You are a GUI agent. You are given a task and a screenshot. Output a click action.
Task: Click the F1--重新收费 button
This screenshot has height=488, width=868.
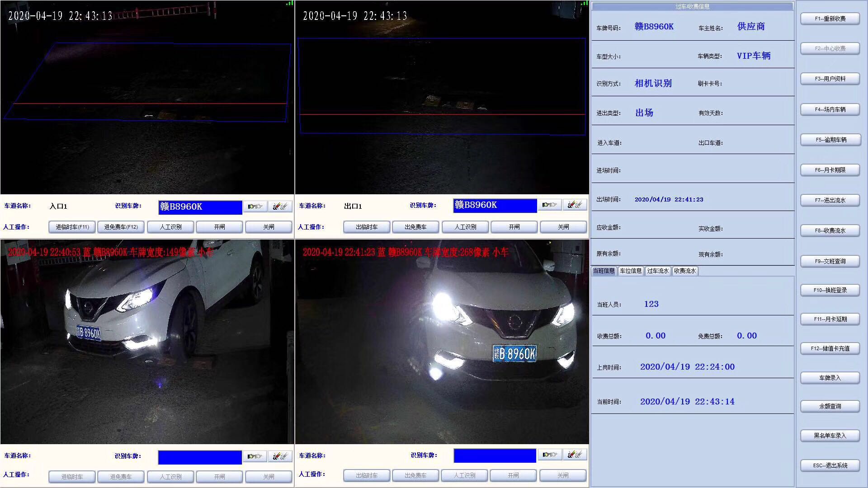coord(830,19)
